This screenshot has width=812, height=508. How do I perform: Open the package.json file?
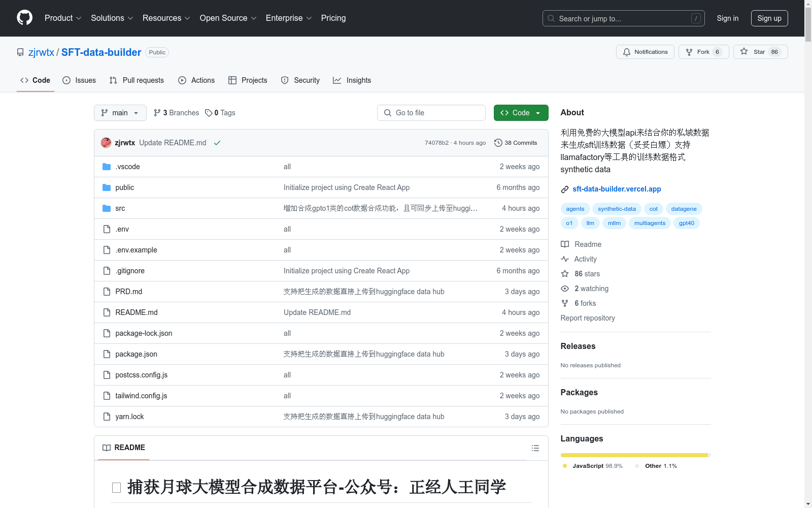[136, 354]
